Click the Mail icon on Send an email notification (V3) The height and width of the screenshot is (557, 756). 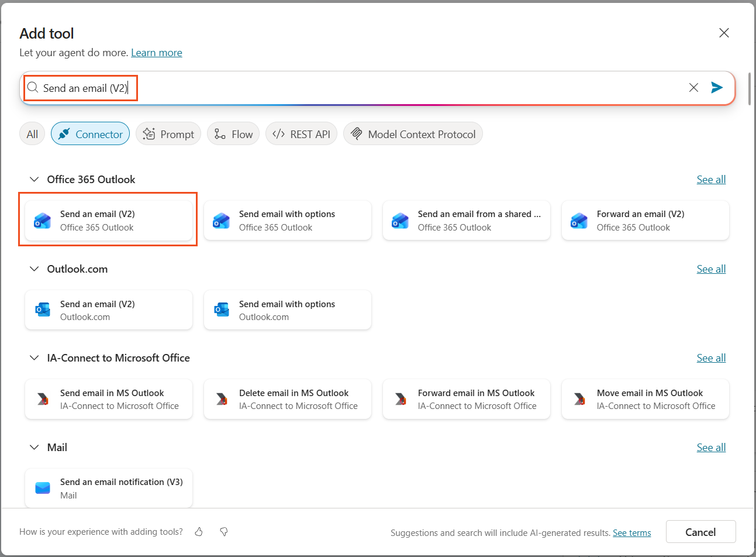tap(42, 488)
